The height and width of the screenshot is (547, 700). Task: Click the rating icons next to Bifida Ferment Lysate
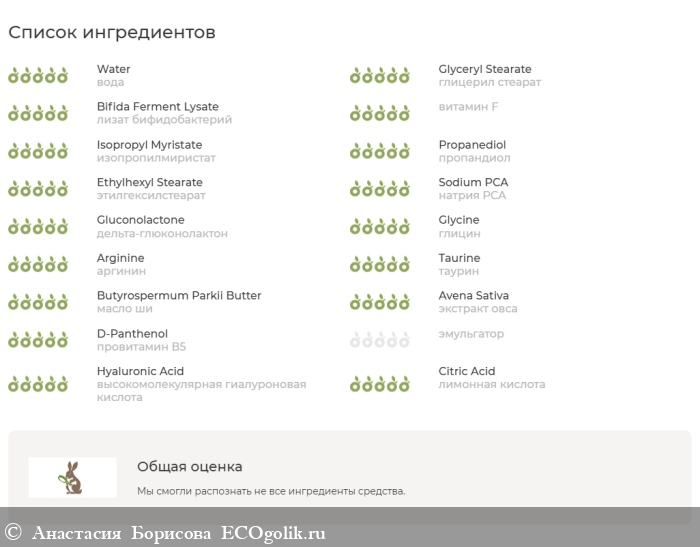click(x=38, y=113)
